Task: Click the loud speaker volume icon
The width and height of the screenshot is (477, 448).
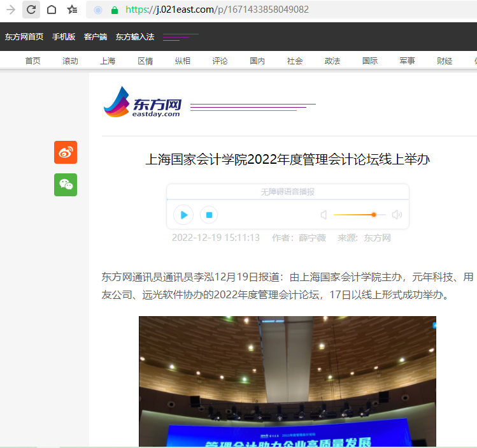Action: click(397, 215)
